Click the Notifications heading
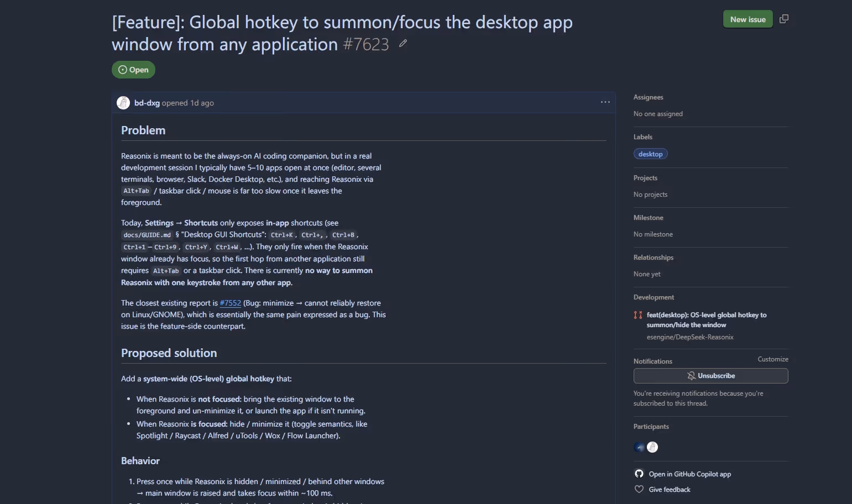The width and height of the screenshot is (852, 504). click(653, 361)
